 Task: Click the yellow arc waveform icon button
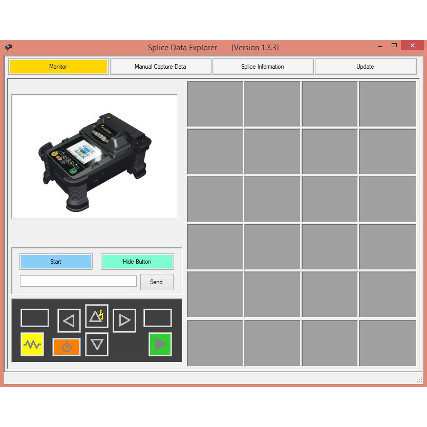(x=32, y=344)
